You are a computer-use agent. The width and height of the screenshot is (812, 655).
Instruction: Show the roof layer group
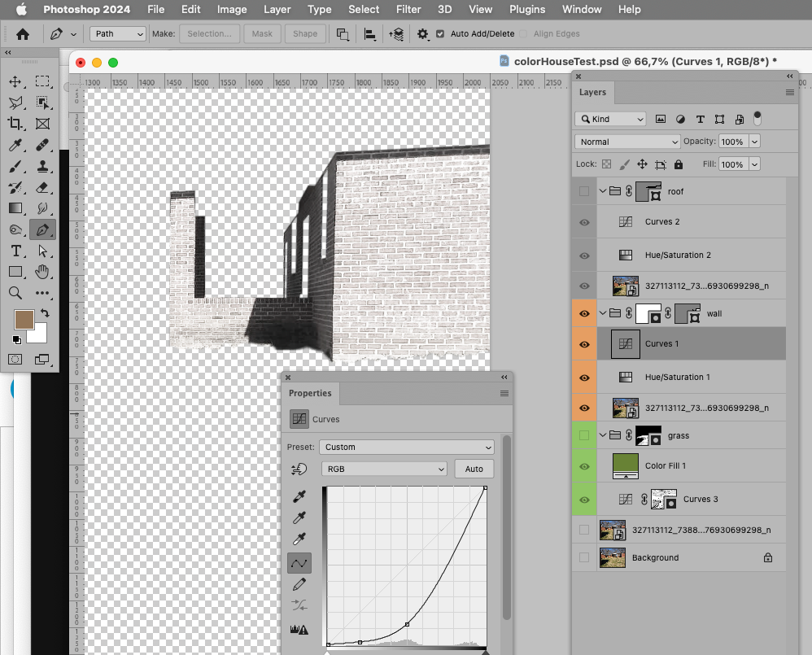[x=584, y=190]
